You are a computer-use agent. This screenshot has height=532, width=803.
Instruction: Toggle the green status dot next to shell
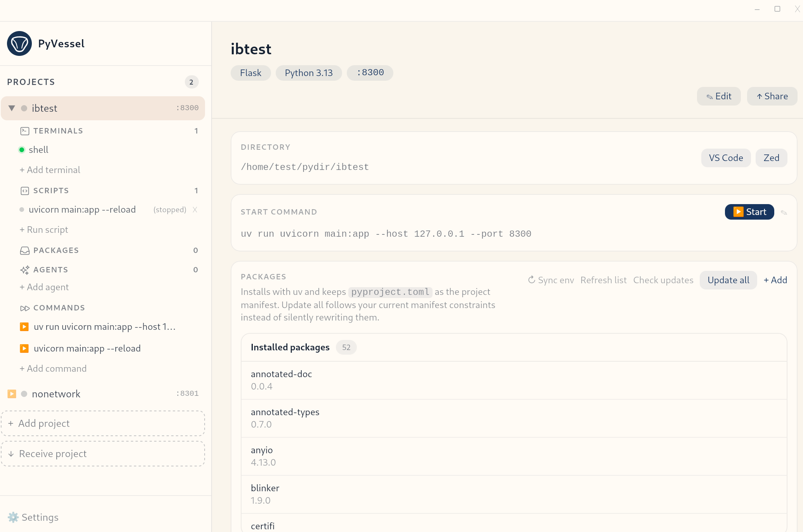coord(22,149)
